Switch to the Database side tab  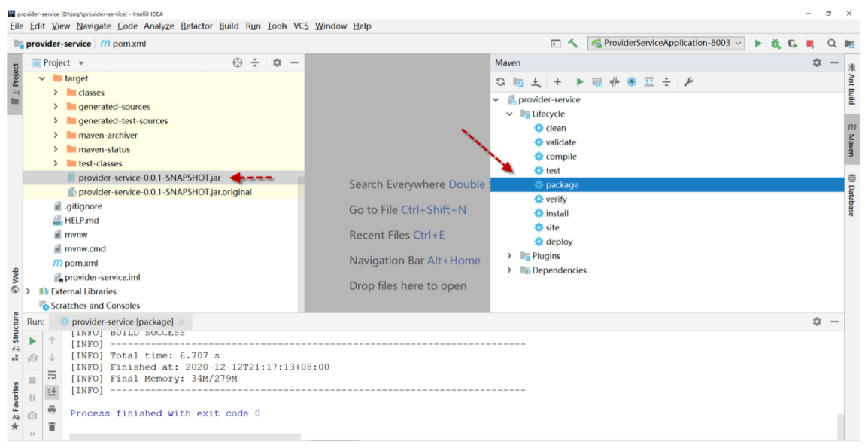pyautogui.click(x=852, y=195)
